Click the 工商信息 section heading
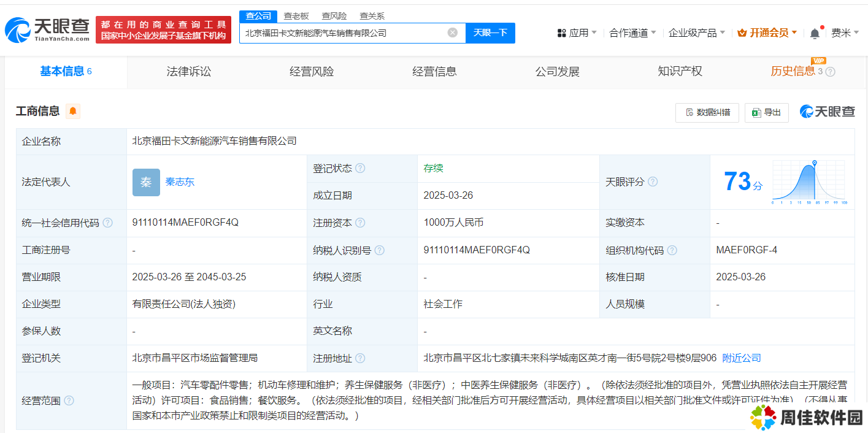 [x=37, y=111]
